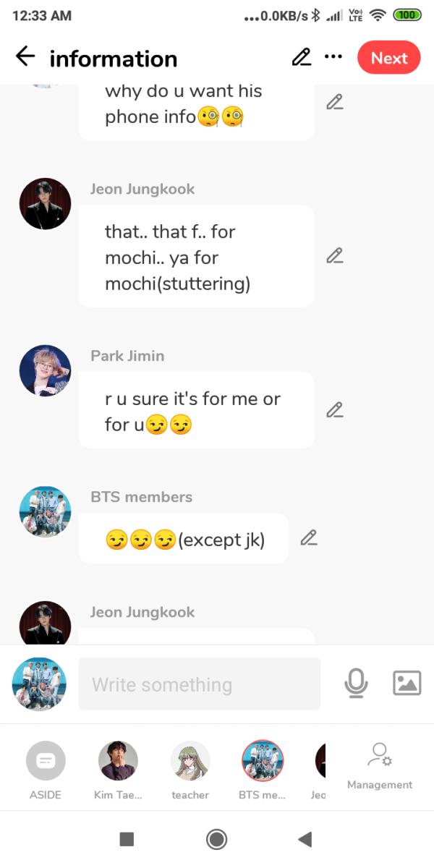The image size is (434, 868).
Task: Open character Management settings
Action: tap(380, 767)
